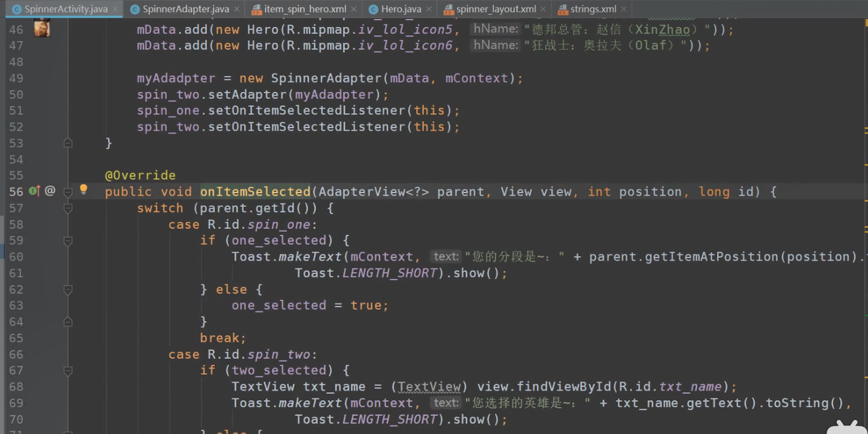Switch to the spinner_layout.xml tab
Screen dimensions: 868x434
(494, 9)
